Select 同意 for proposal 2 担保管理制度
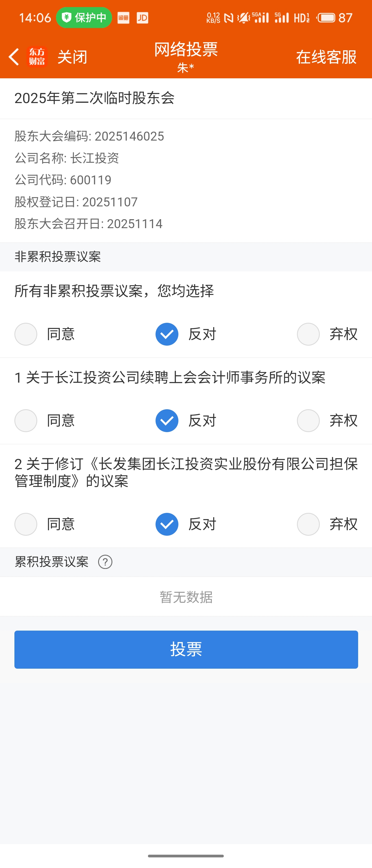This screenshot has height=868, width=372. tap(26, 524)
